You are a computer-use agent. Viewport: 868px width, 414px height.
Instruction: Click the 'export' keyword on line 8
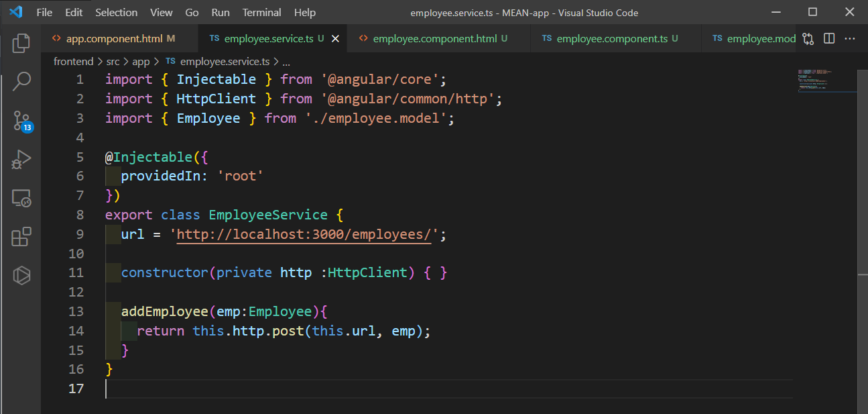pos(129,215)
